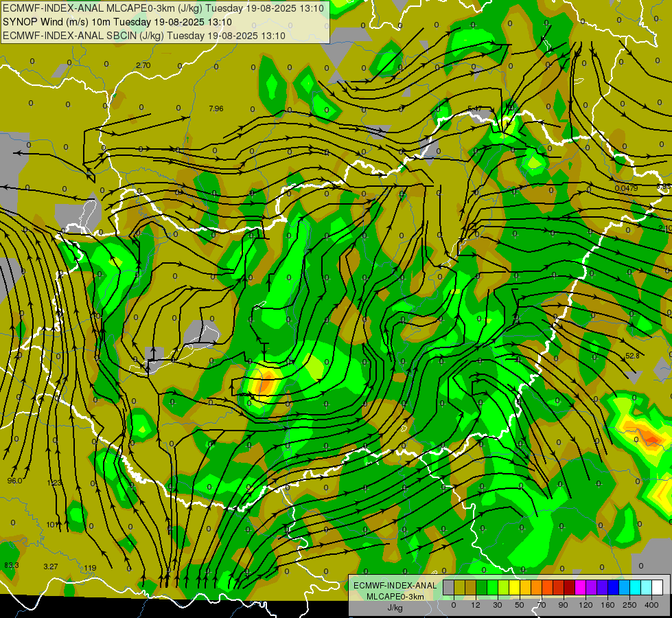Click the legend scale value 12
672x618 pixels.
click(x=476, y=605)
